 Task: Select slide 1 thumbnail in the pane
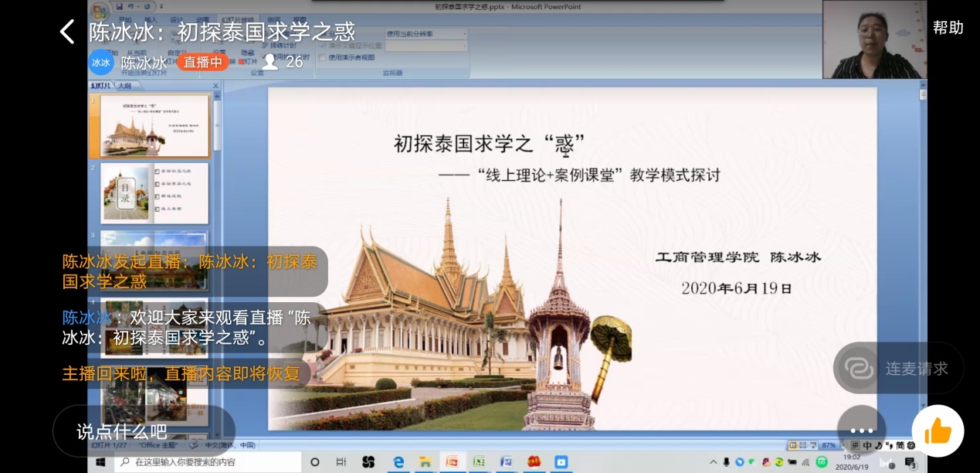click(154, 125)
